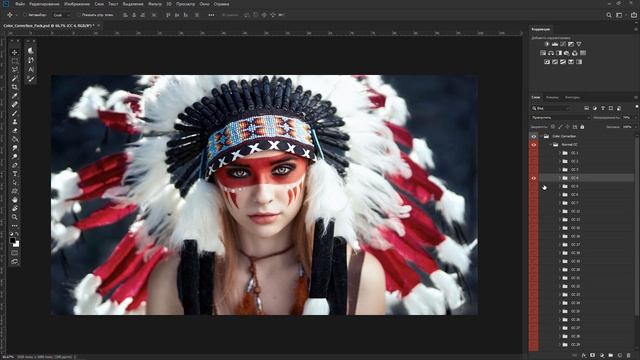
Task: Select the Move tool in the toolbar
Action: click(15, 52)
